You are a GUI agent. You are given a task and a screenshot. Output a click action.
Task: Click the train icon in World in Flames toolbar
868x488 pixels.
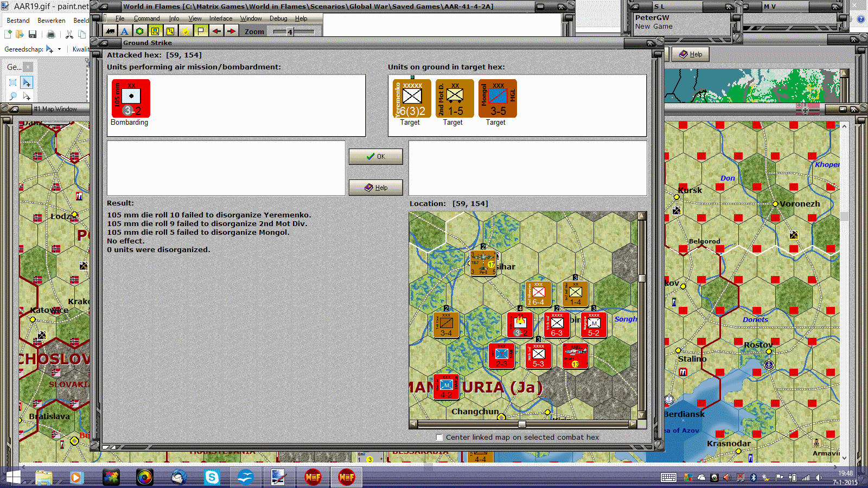tap(110, 31)
